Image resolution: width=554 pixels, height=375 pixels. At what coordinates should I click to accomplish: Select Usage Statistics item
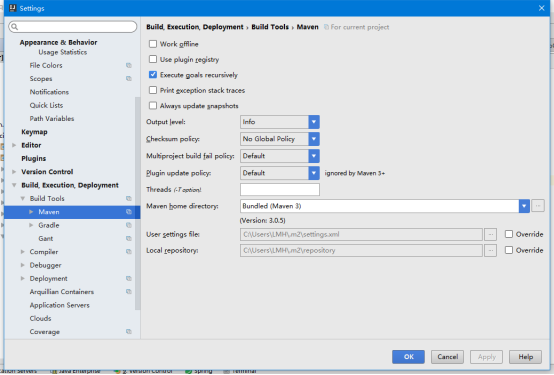click(63, 52)
